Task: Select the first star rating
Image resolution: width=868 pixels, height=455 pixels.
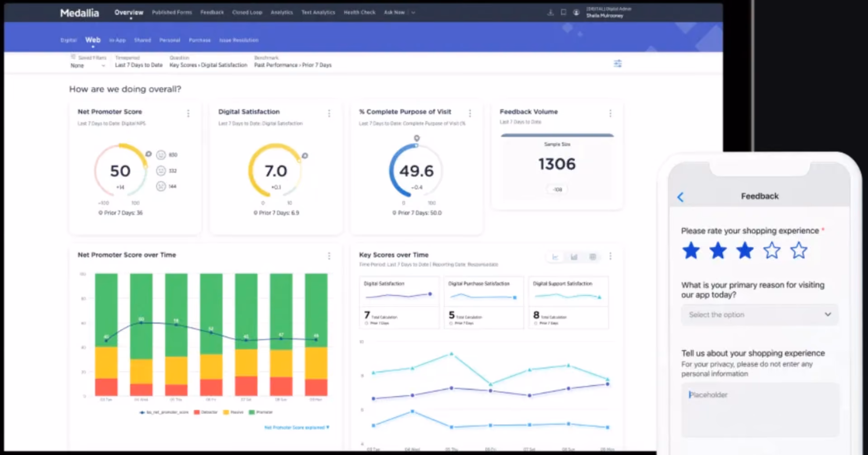Action: pos(691,250)
